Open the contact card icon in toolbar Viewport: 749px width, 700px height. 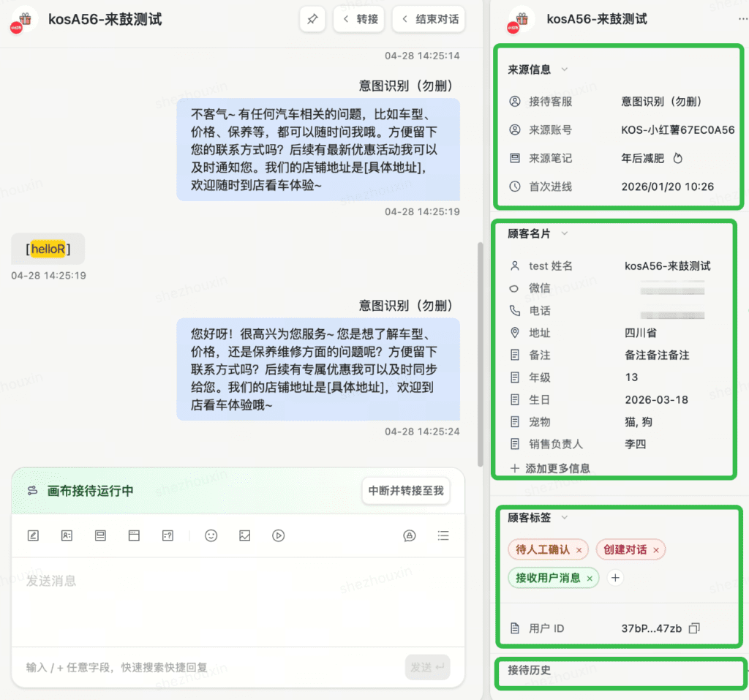tap(67, 535)
